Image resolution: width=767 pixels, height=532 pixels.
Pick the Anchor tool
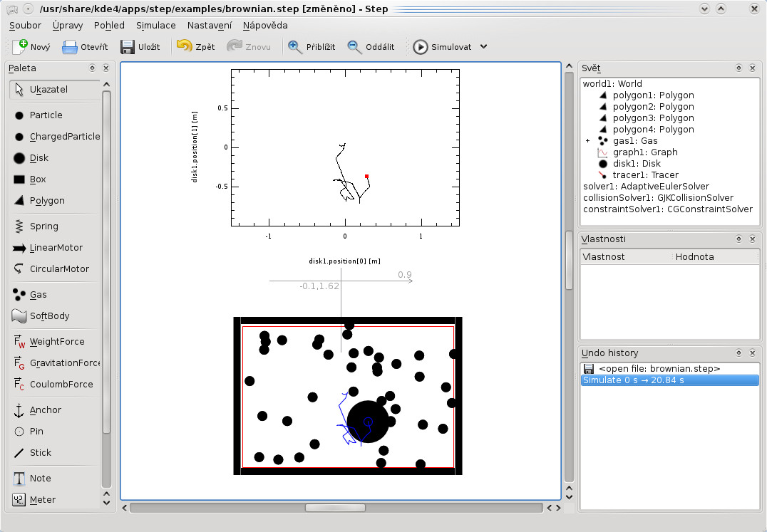45,410
